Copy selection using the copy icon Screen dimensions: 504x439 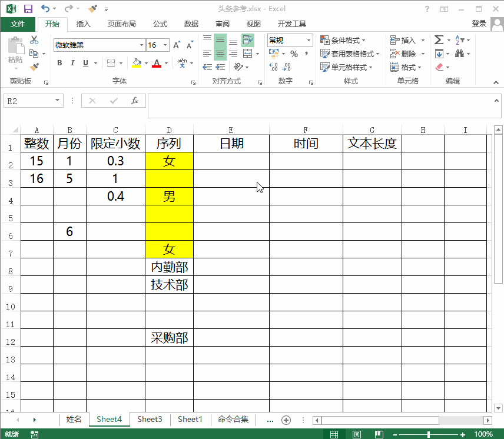[34, 54]
